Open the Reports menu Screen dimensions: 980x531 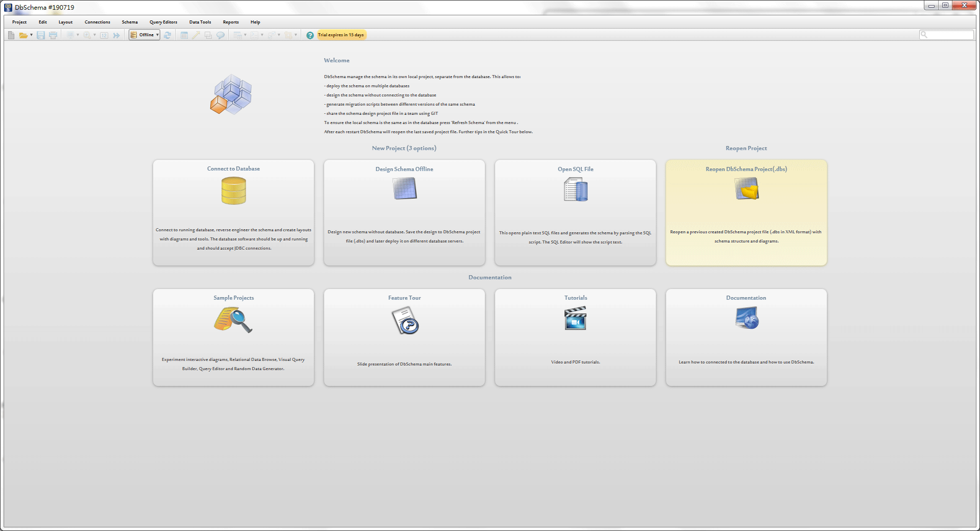(x=231, y=22)
